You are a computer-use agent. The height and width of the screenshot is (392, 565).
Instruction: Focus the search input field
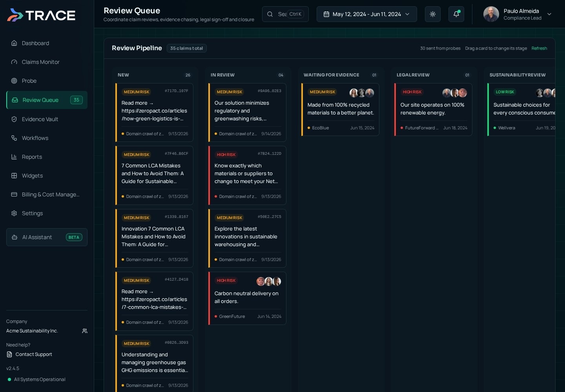pyautogui.click(x=285, y=14)
